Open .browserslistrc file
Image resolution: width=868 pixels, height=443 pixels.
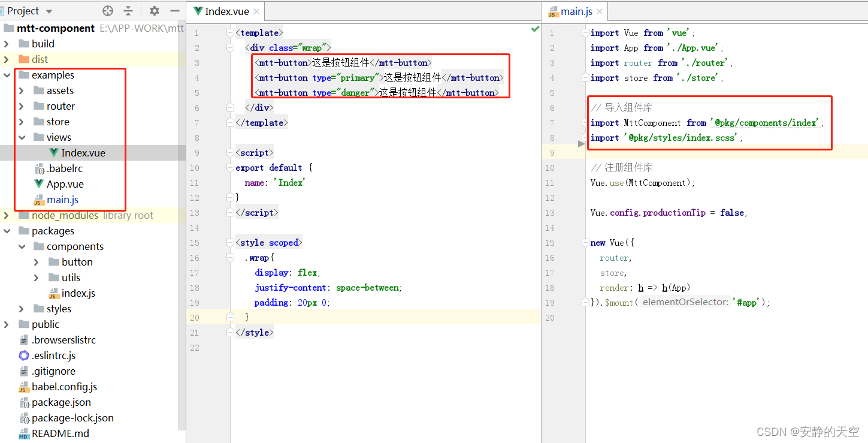tap(63, 340)
